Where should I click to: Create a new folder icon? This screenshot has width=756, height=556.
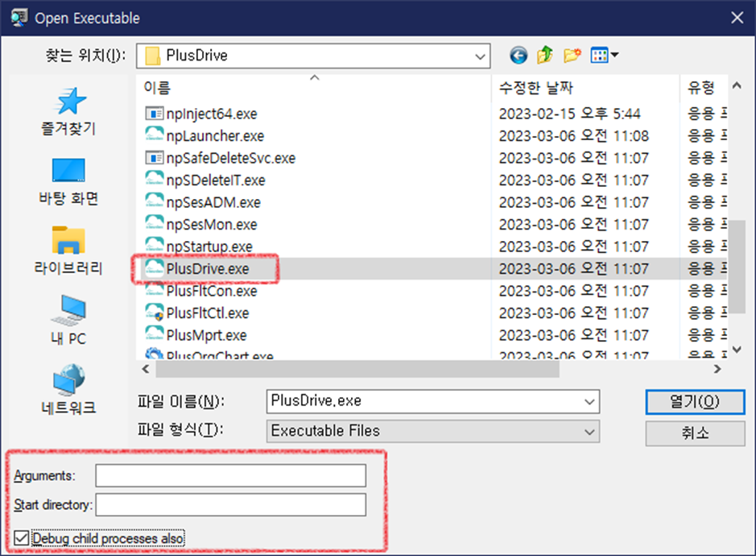point(572,56)
